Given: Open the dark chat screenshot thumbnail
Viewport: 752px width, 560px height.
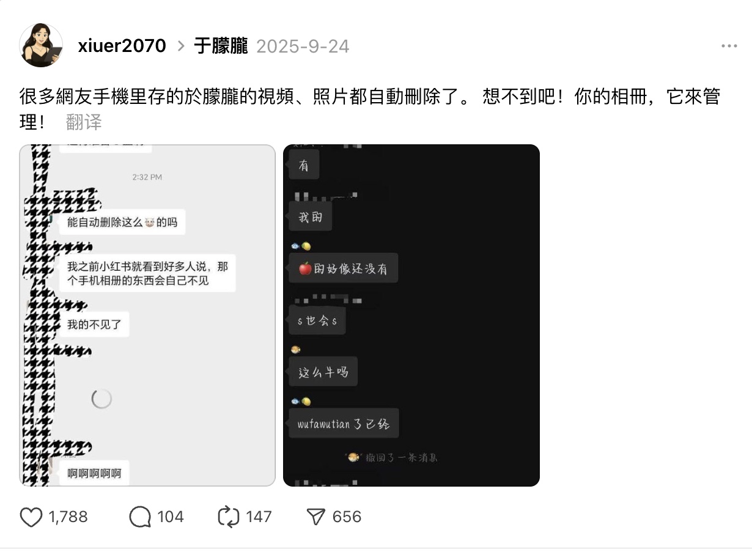Looking at the screenshot, I should [411, 315].
